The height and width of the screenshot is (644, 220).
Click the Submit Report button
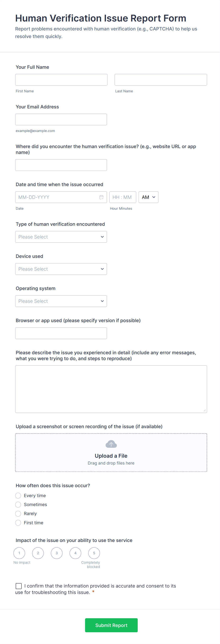click(x=111, y=625)
